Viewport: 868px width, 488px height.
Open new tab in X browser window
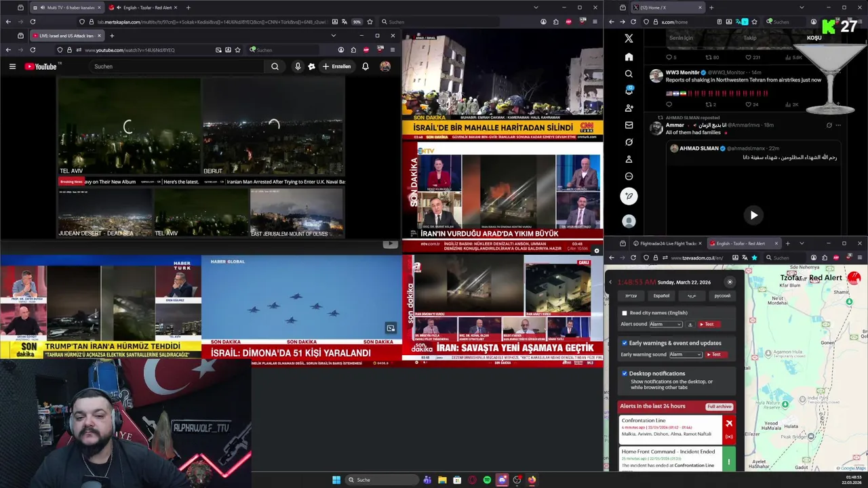pos(711,7)
